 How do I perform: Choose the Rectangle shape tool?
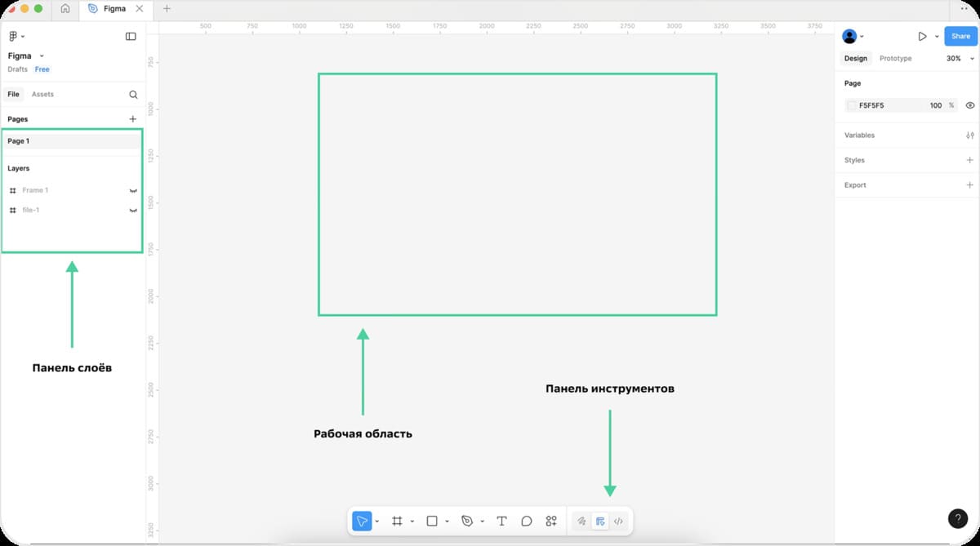pos(432,521)
